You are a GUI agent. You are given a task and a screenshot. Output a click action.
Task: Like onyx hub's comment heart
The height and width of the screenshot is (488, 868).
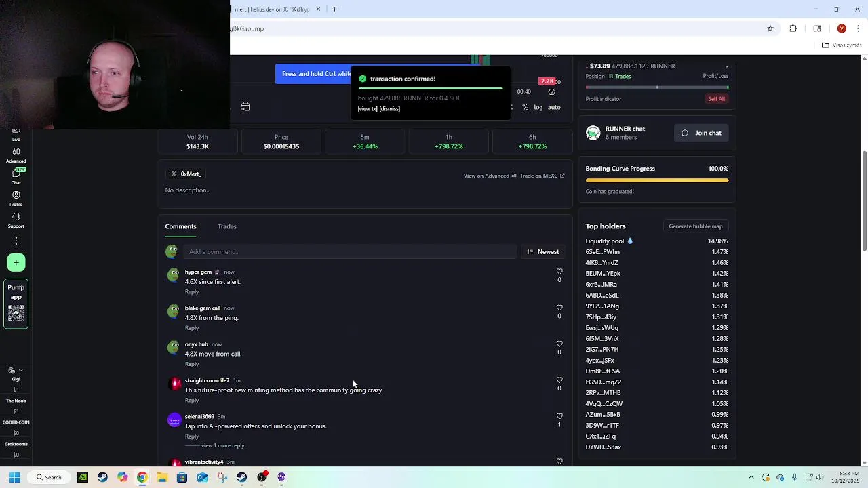coord(559,344)
